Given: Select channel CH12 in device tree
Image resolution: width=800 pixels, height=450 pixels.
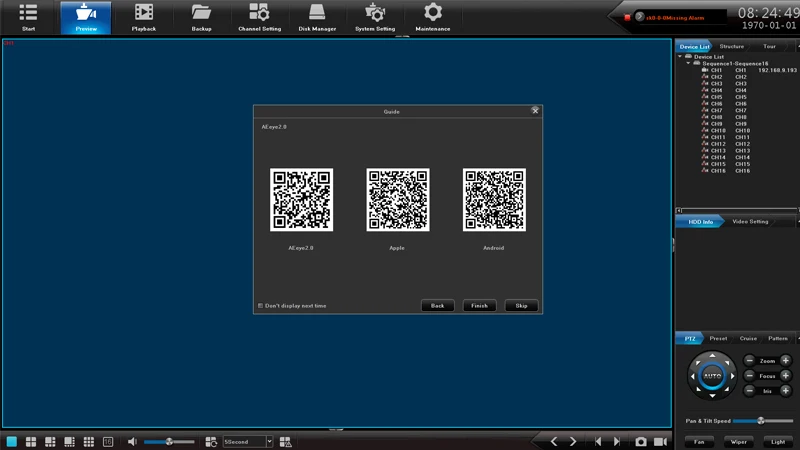Looking at the screenshot, I should [x=726, y=144].
